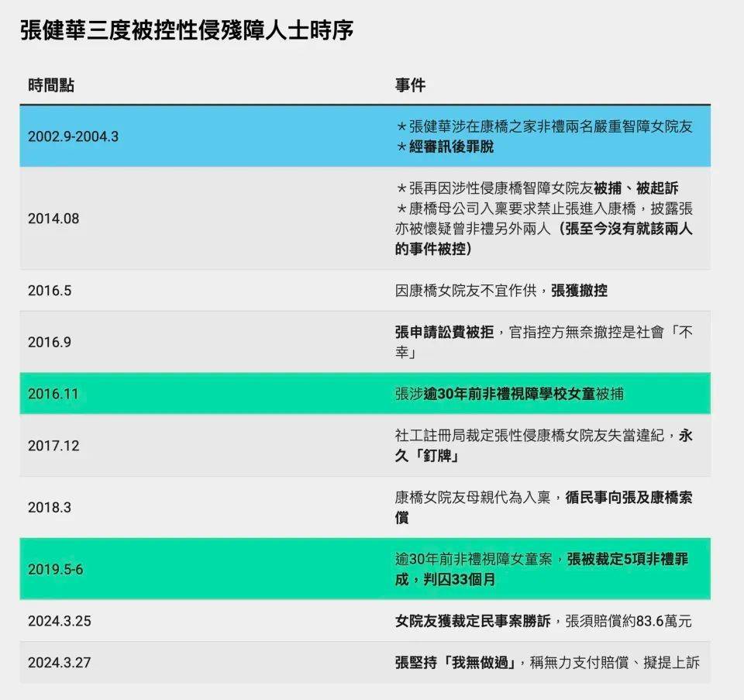Viewport: 744px width, 700px height.
Task: Click the bold text 張申請訟費被拒
Action: pyautogui.click(x=444, y=333)
